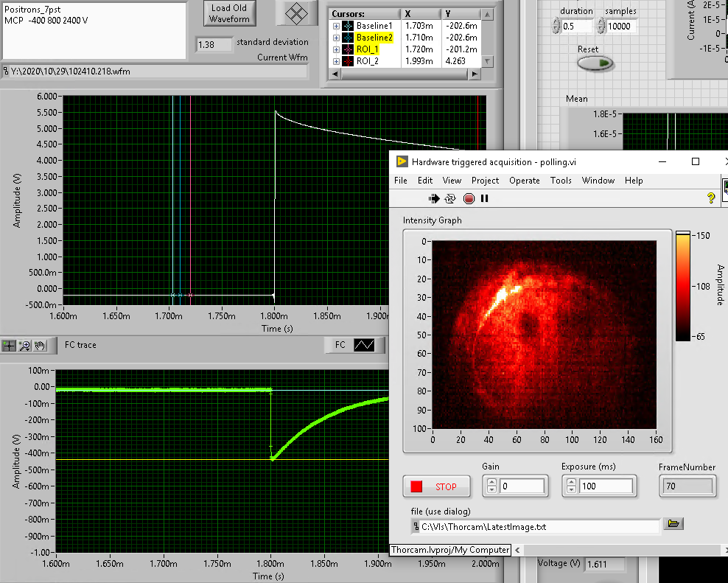
Task: Expand the Baseline1 cursor entry
Action: pyautogui.click(x=337, y=26)
